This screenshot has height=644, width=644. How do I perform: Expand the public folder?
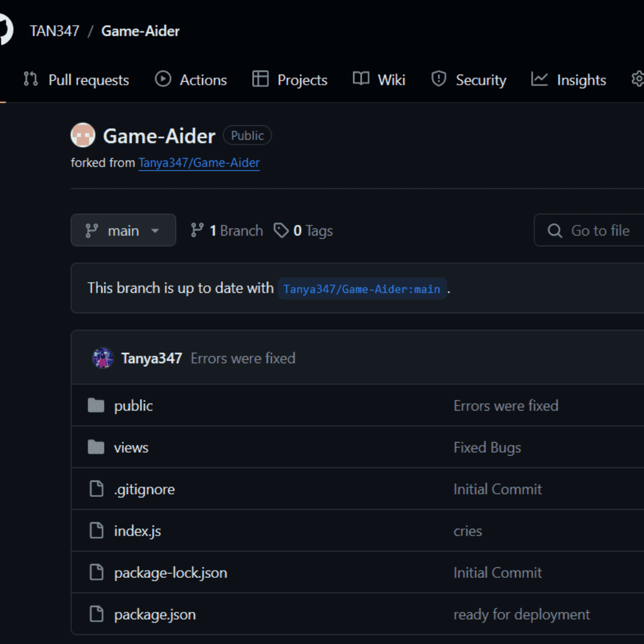133,406
